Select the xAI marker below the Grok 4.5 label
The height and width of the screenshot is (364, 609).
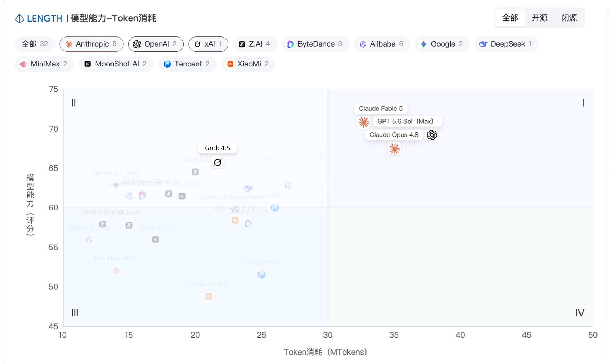tap(218, 162)
